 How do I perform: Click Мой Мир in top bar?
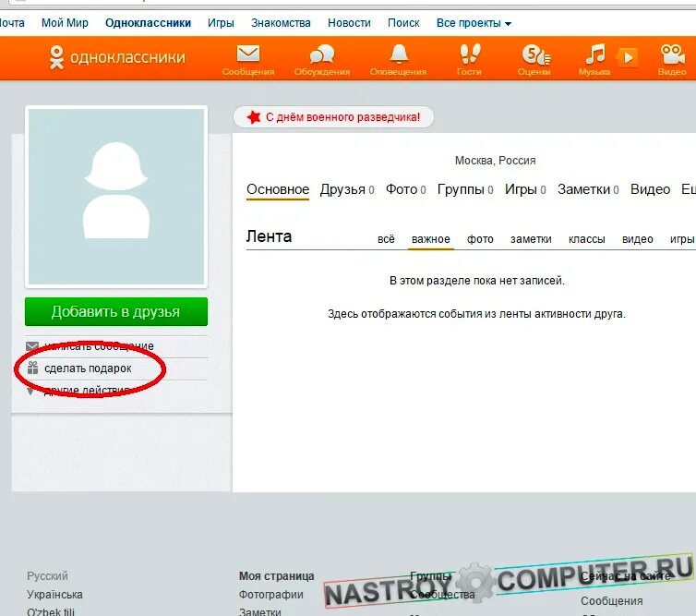65,23
